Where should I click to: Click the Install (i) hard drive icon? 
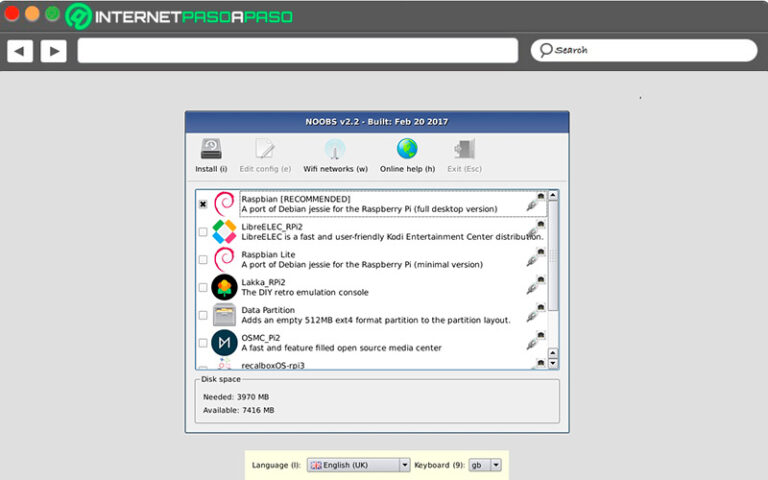211,149
